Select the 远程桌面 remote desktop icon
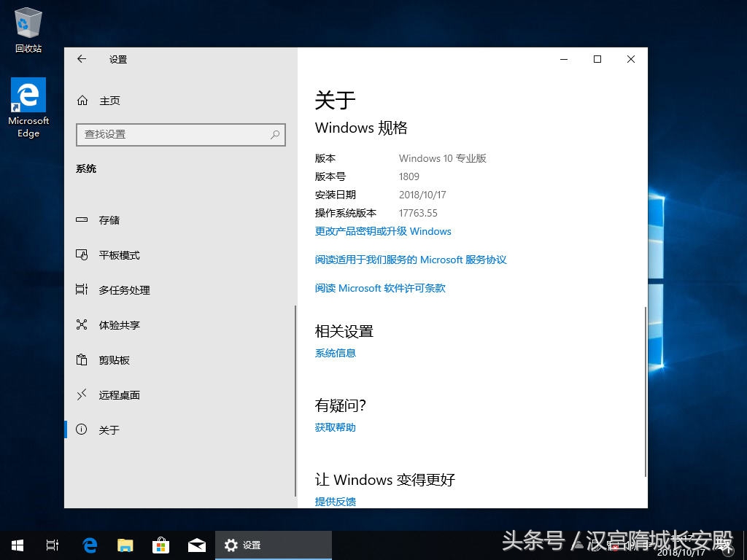This screenshot has height=560, width=747. (x=82, y=394)
